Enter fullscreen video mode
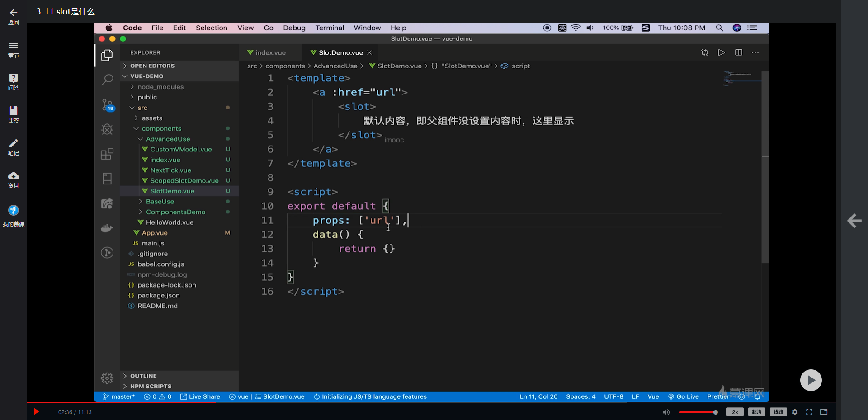 809,412
